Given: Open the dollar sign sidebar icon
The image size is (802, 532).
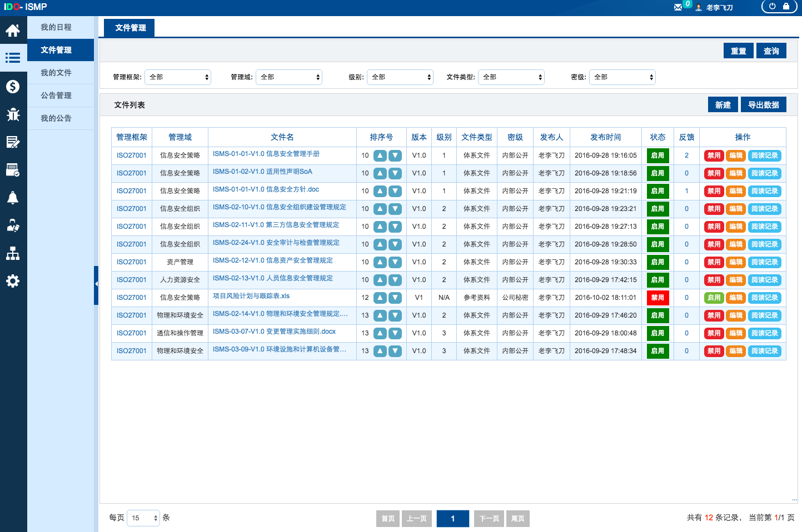Looking at the screenshot, I should [13, 87].
